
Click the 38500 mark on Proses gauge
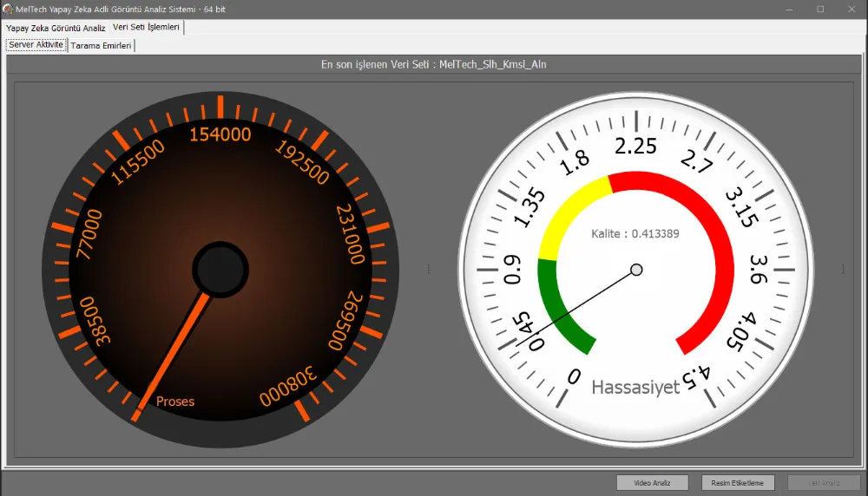click(95, 321)
